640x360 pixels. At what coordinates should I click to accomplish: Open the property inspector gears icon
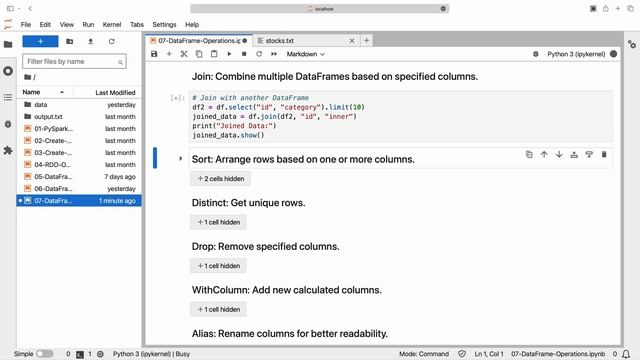click(x=632, y=44)
